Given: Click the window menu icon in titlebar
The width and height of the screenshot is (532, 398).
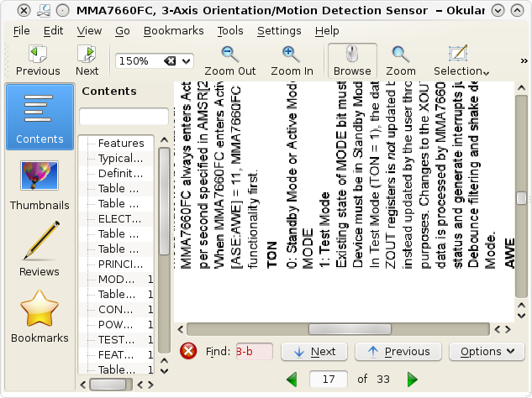Looking at the screenshot, I should coord(44,11).
